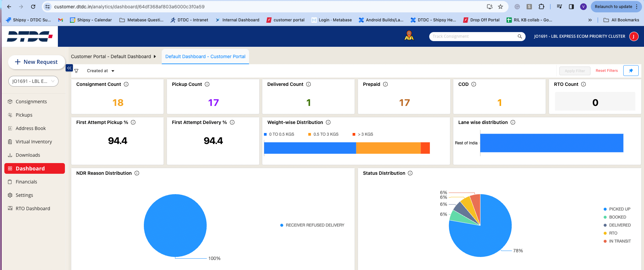This screenshot has height=270, width=644.
Task: Open Consignments from the sidebar
Action: [x=31, y=102]
